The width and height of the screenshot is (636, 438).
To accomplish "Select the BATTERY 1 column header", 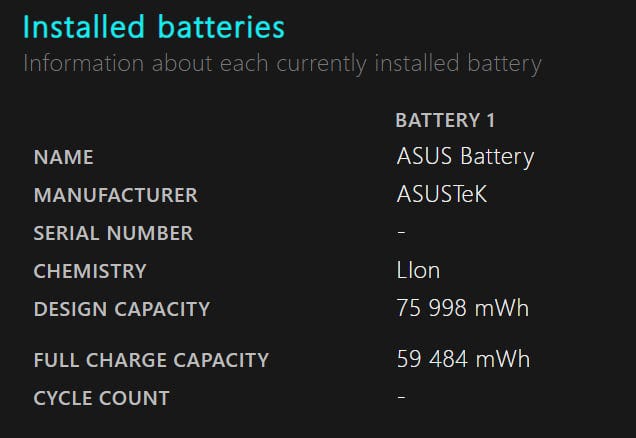I will (445, 120).
